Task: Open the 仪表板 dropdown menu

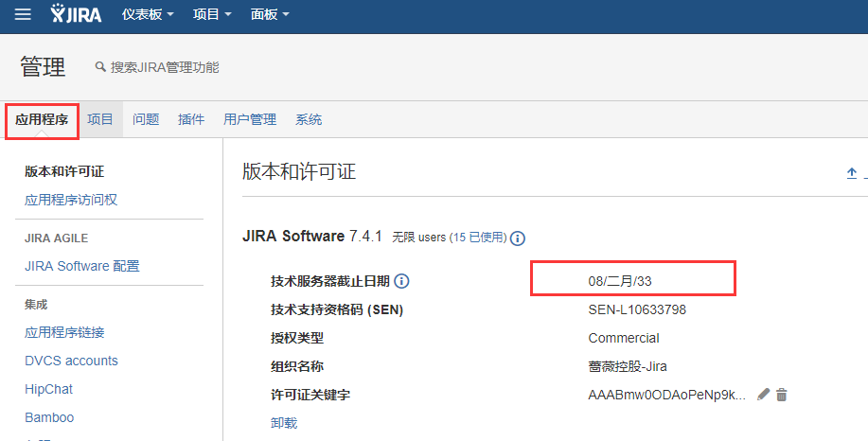Action: pos(148,14)
